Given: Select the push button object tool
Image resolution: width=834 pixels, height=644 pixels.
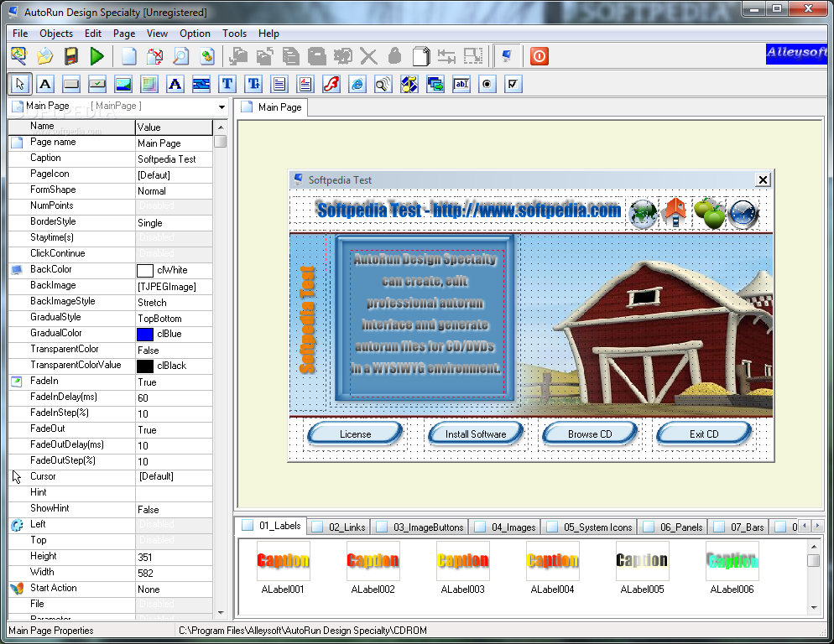Looking at the screenshot, I should (71, 84).
